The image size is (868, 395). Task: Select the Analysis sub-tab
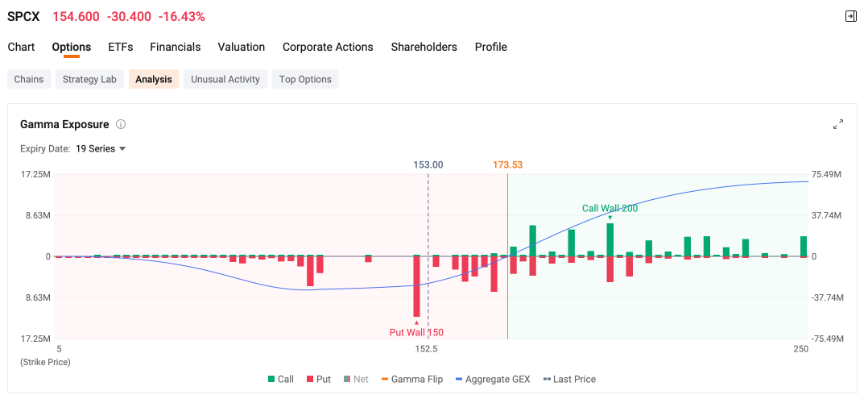point(154,79)
